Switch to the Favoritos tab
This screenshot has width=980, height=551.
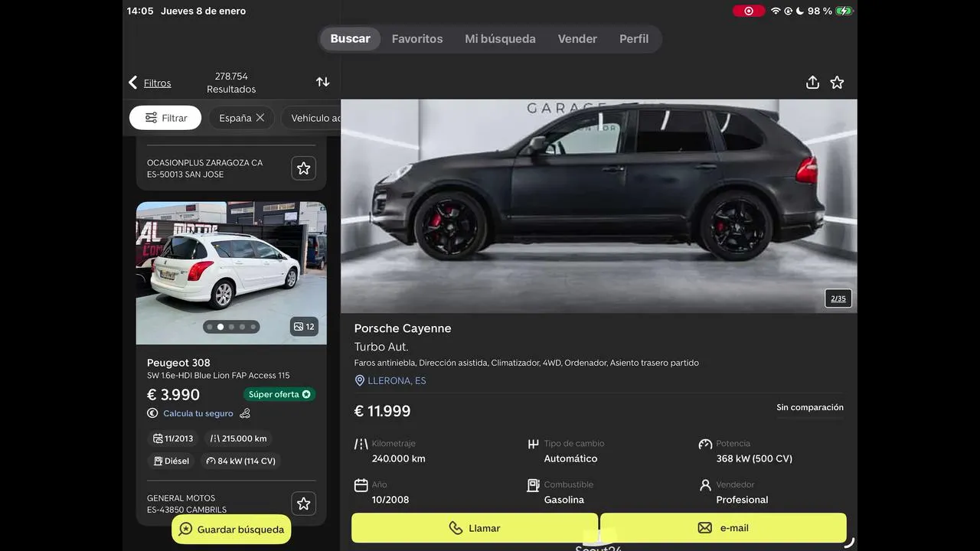pos(417,39)
